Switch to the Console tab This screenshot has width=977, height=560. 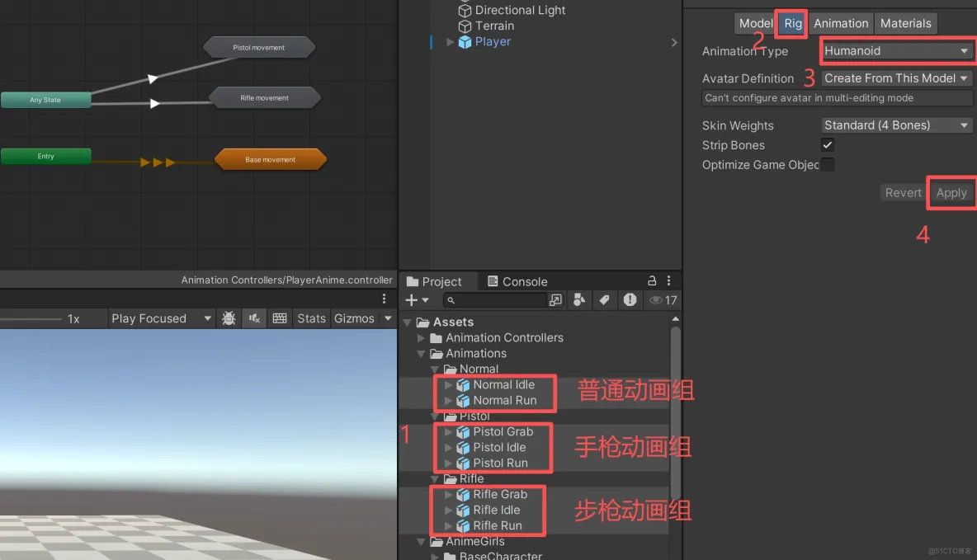pos(523,281)
